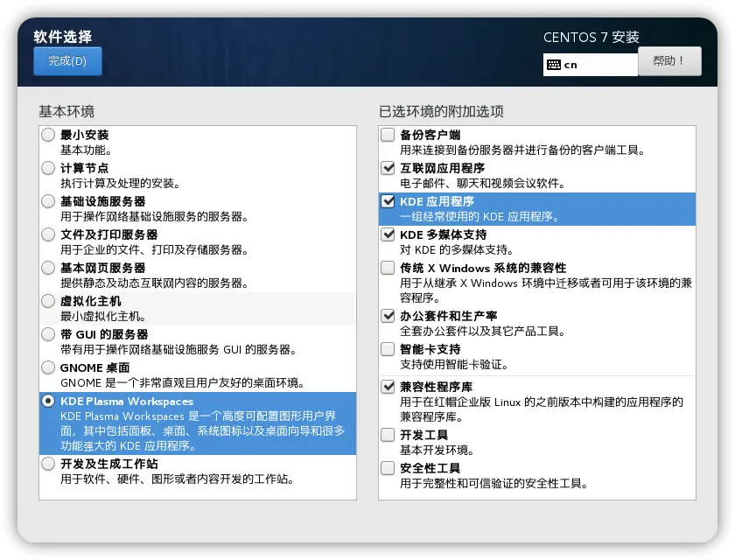
Task: Click description GNOME 是一个非常直观且用户友好的桌面环境。
Action: 183,383
